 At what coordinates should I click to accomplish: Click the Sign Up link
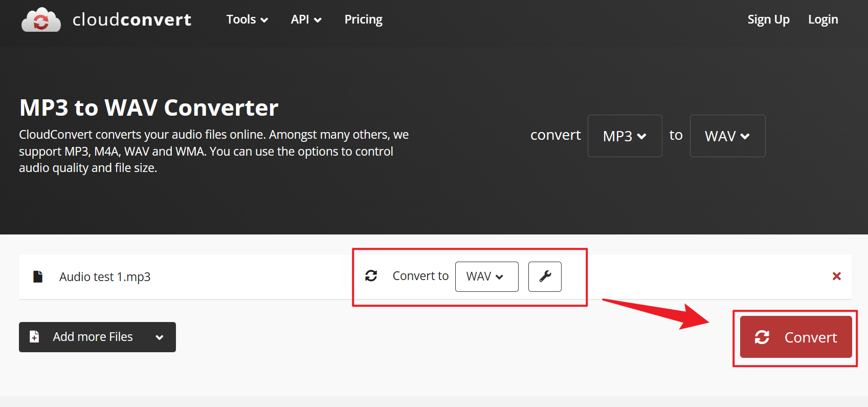768,19
